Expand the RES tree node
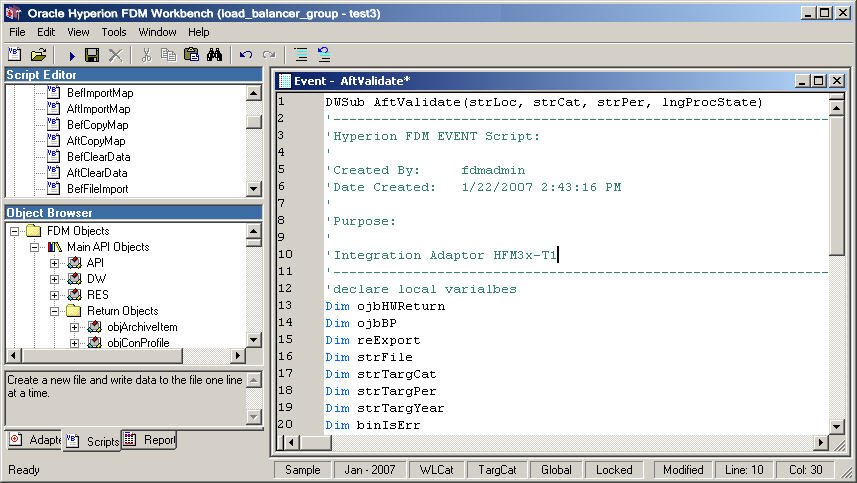The height and width of the screenshot is (483, 857). click(55, 295)
